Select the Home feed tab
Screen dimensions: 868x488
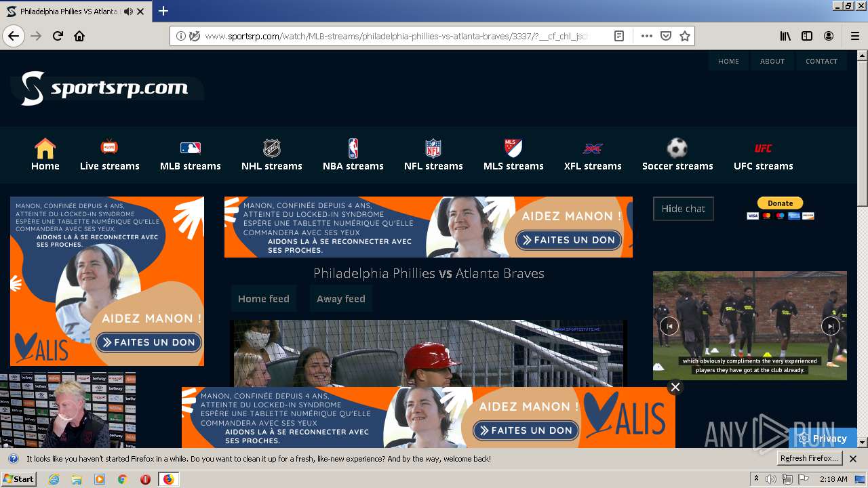tap(263, 299)
